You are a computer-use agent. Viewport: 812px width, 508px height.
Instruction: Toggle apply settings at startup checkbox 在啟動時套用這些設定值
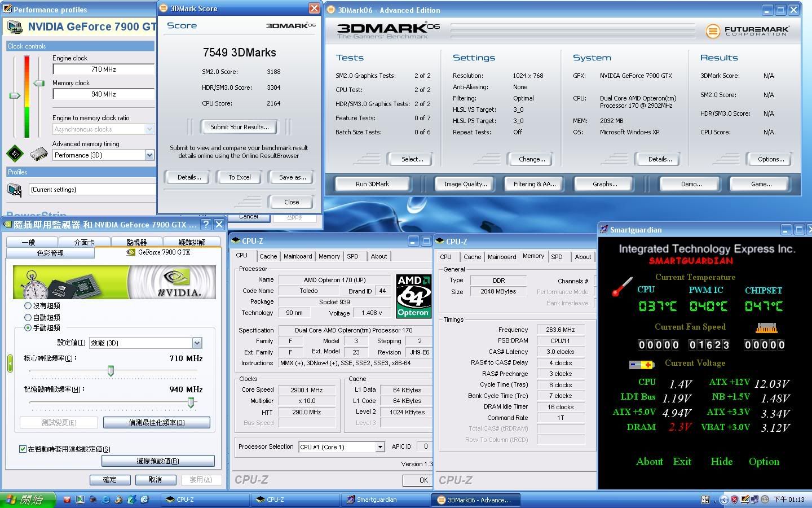pos(23,449)
